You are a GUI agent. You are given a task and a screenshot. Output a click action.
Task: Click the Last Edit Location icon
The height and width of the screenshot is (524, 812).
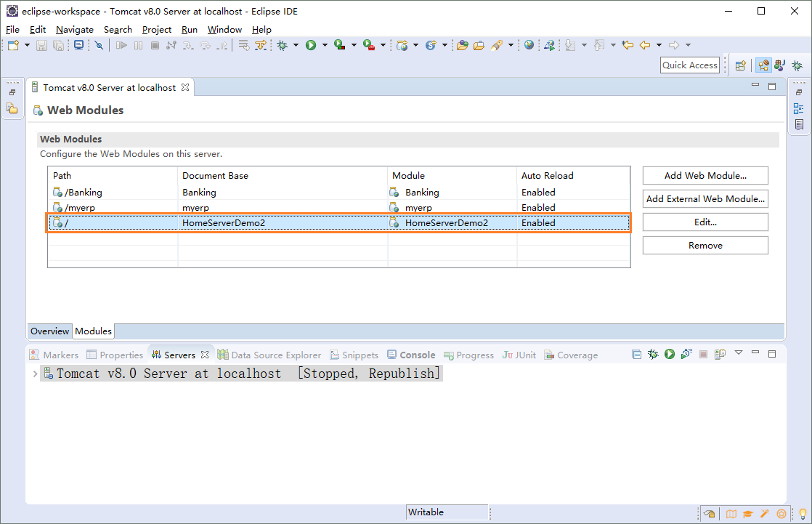pos(628,45)
